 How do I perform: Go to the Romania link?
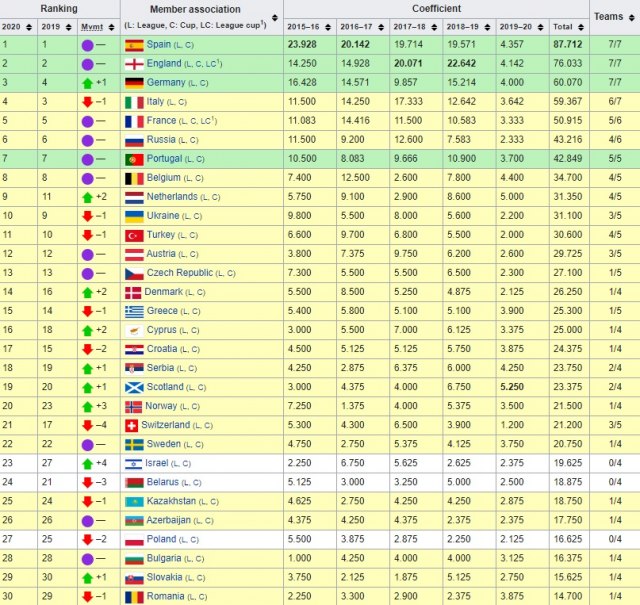[166, 596]
